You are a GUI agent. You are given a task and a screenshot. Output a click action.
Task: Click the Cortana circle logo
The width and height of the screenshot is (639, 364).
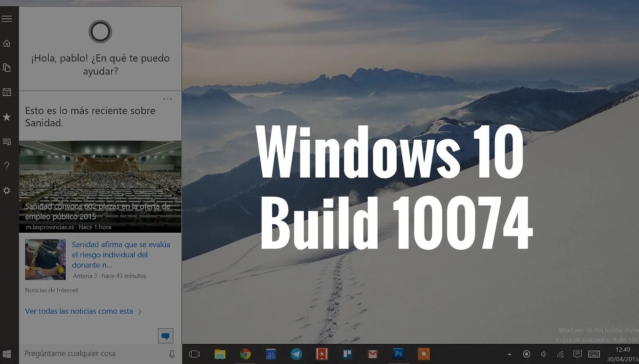pos(100,32)
